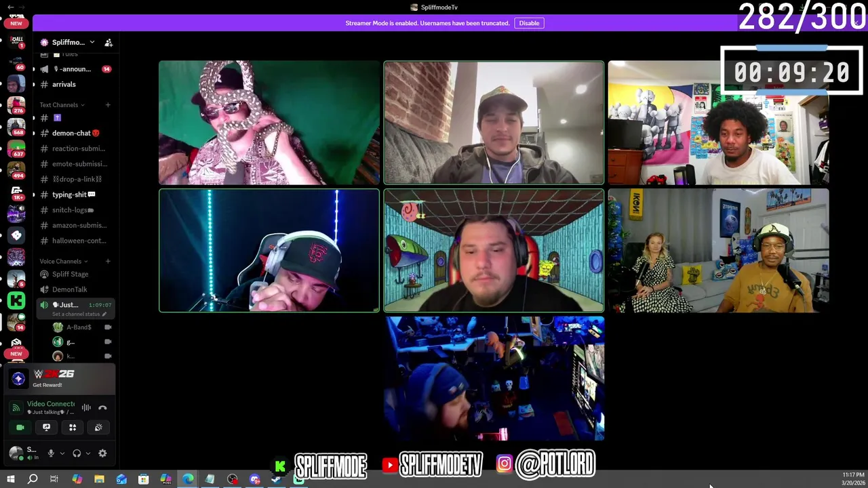
Task: Open the Windows Start menu
Action: tap(10, 479)
